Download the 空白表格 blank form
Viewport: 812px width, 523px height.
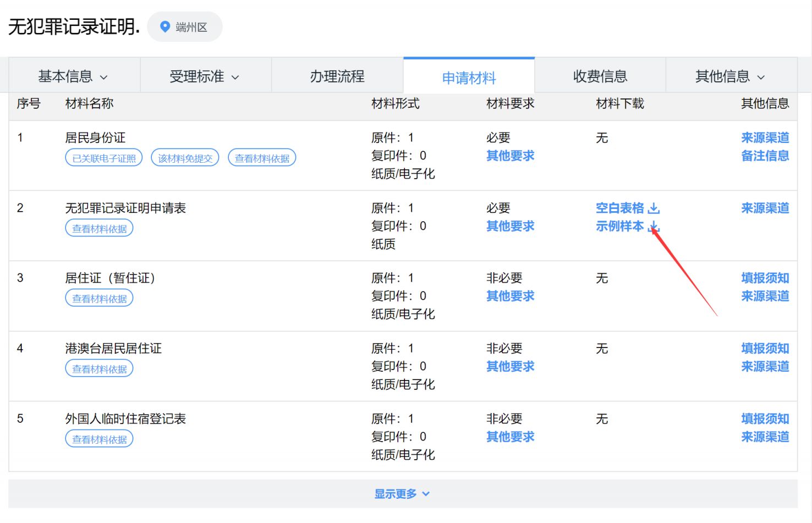click(627, 208)
